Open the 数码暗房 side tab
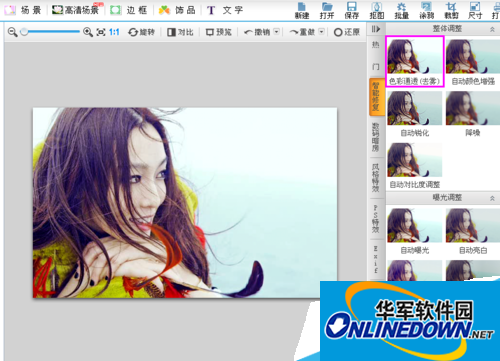The image size is (500, 361). click(376, 137)
